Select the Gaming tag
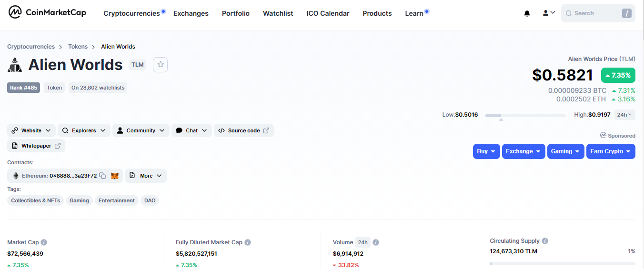 79,200
